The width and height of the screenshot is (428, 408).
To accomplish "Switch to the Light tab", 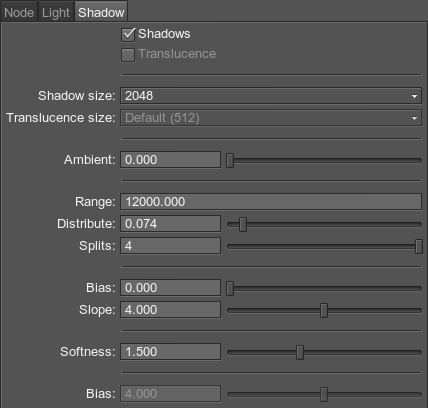I will click(56, 12).
